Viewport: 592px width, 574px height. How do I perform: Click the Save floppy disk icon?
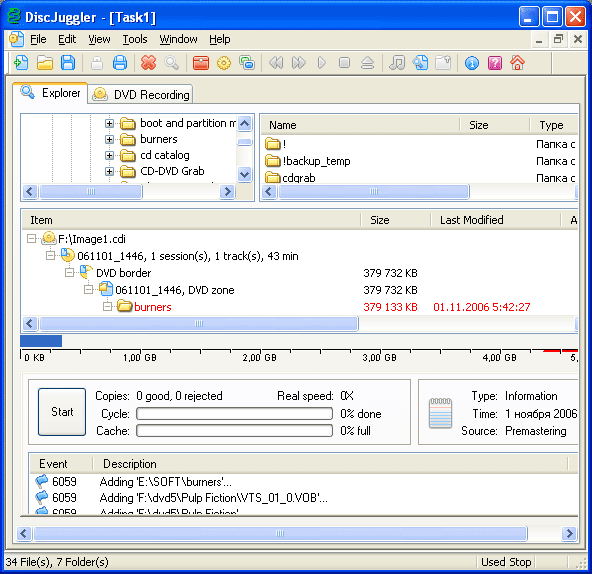(x=68, y=63)
